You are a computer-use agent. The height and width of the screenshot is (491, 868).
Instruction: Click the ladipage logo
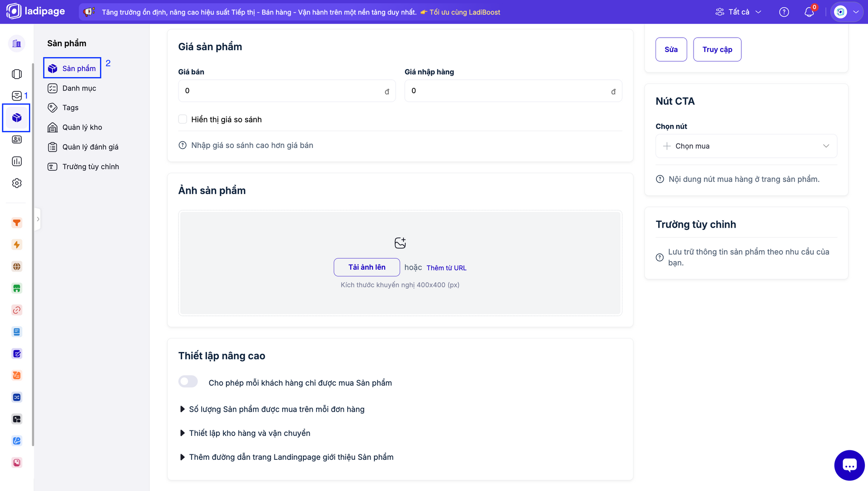click(36, 11)
